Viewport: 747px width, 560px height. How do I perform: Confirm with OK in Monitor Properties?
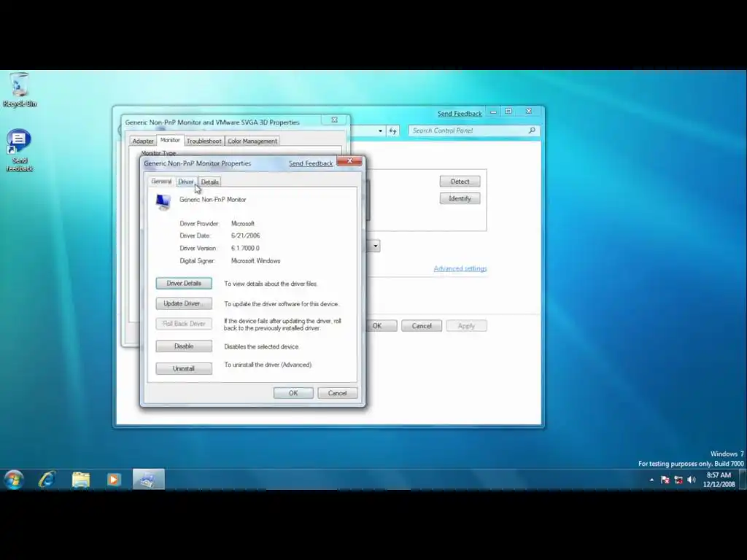click(x=293, y=393)
